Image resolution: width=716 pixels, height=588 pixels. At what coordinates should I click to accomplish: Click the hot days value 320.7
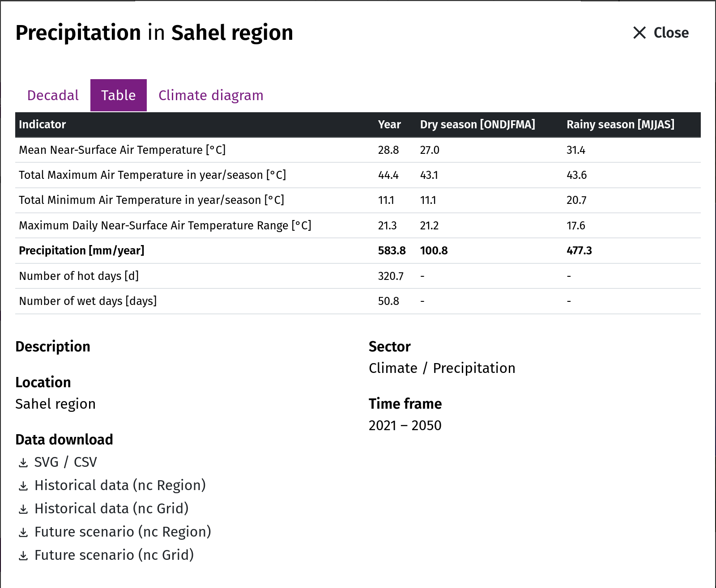click(391, 276)
